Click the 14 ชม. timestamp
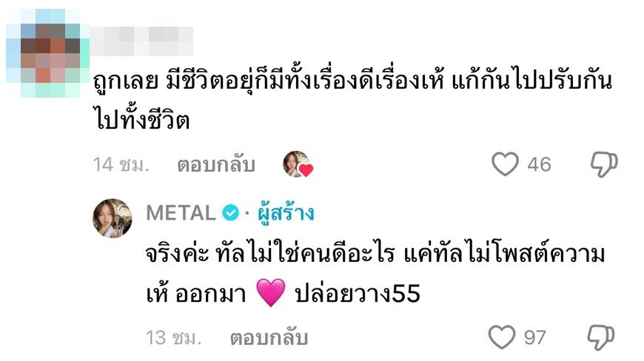Image resolution: width=644 pixels, height=361 pixels. click(121, 165)
